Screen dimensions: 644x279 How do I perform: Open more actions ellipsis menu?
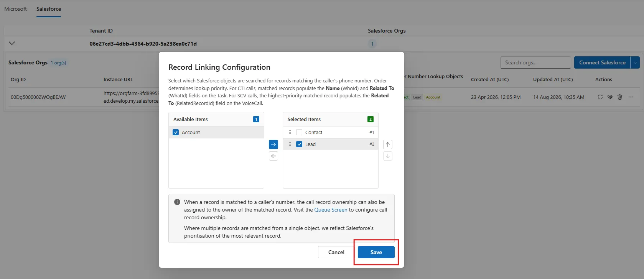tap(631, 97)
